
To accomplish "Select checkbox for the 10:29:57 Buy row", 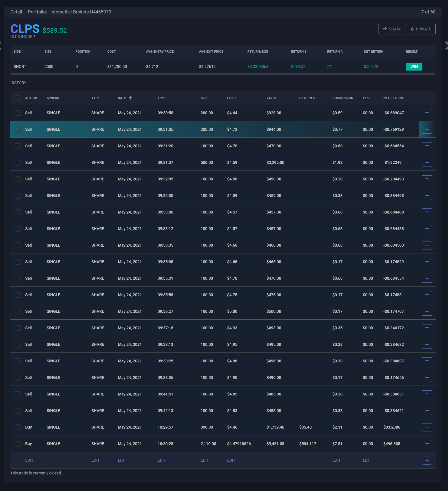I will pos(18,427).
